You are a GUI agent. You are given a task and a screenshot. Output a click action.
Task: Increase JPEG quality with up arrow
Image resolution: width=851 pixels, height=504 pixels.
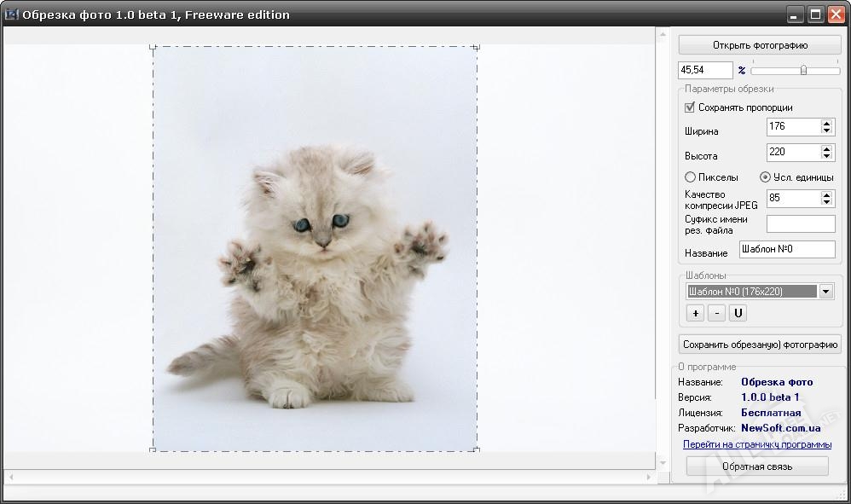pos(826,194)
